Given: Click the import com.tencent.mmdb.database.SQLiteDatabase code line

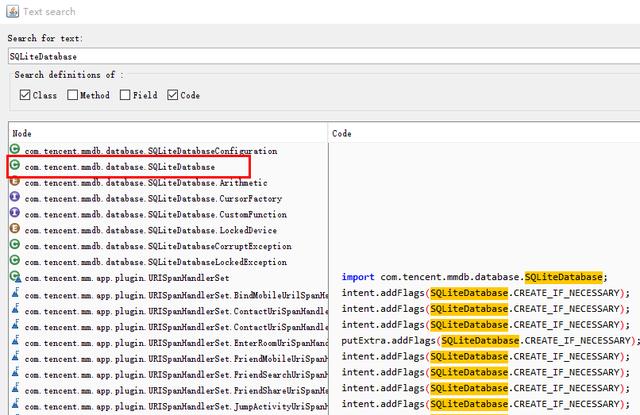Looking at the screenshot, I should [474, 277].
